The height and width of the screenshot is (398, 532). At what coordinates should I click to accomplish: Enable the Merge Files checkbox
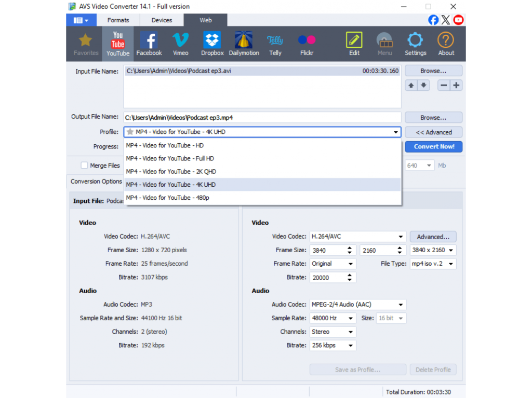84,166
